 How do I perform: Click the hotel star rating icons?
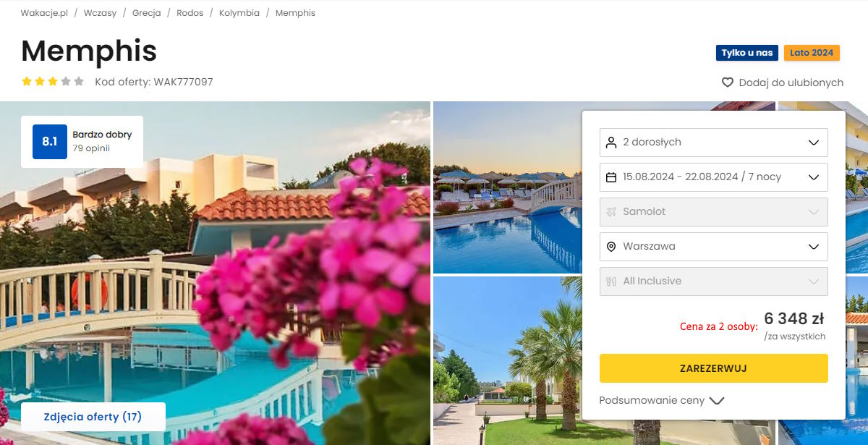coord(53,82)
